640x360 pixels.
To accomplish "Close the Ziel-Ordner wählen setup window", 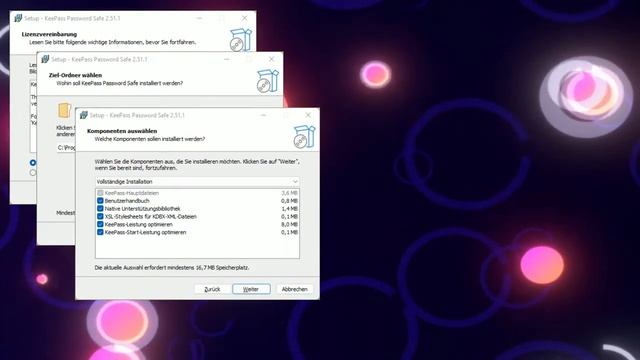I will click(x=271, y=59).
